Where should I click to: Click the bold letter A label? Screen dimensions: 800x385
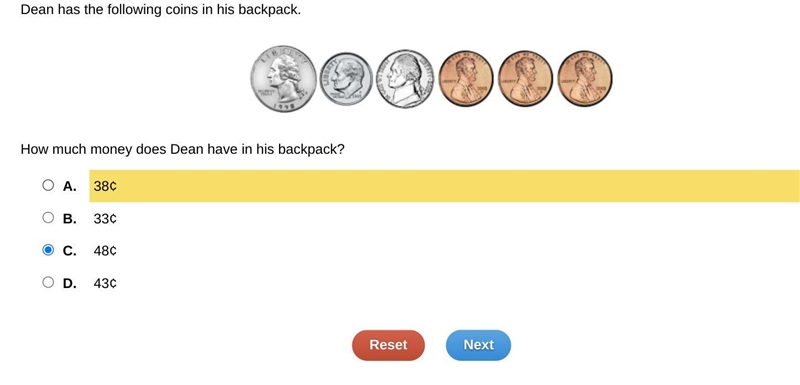(69, 187)
